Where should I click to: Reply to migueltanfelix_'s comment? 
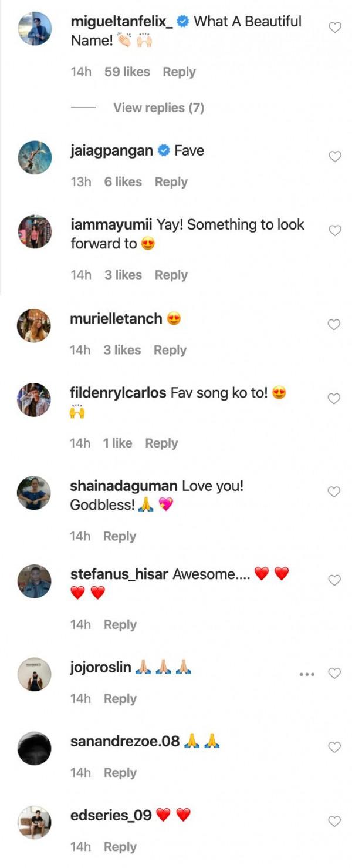179,72
